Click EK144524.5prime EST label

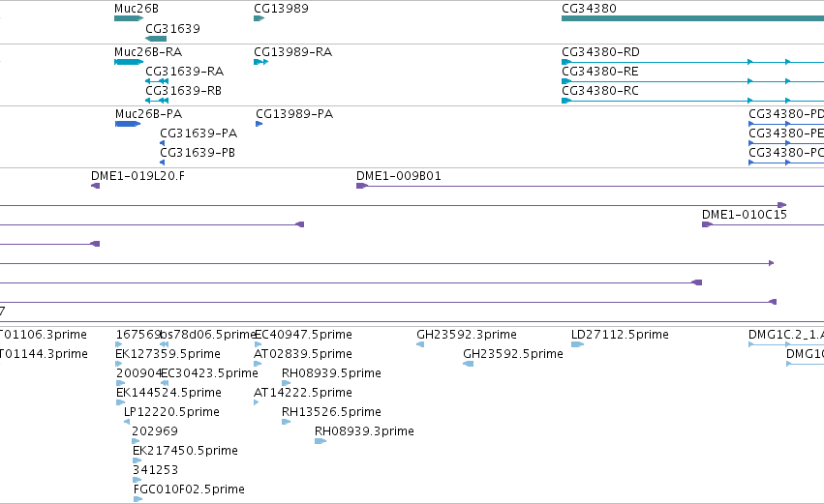(168, 393)
